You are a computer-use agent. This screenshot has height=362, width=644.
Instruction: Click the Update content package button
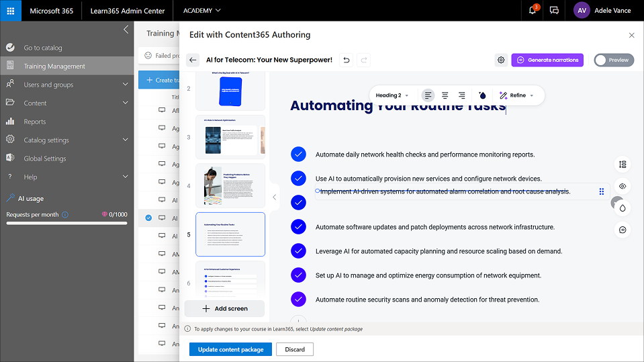230,349
